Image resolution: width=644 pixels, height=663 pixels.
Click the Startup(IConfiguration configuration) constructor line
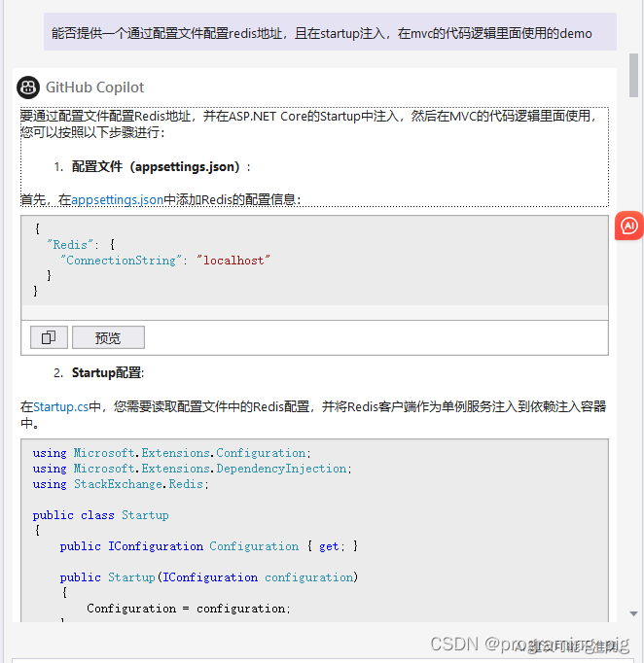[x=209, y=577]
